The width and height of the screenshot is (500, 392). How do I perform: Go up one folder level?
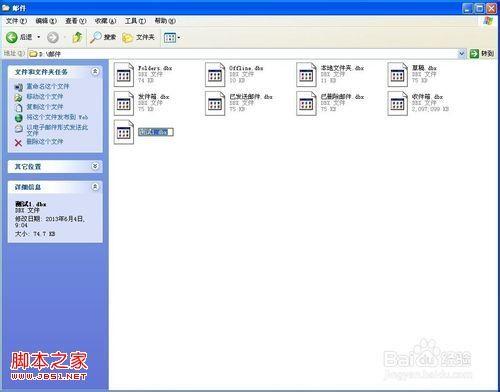tap(77, 37)
